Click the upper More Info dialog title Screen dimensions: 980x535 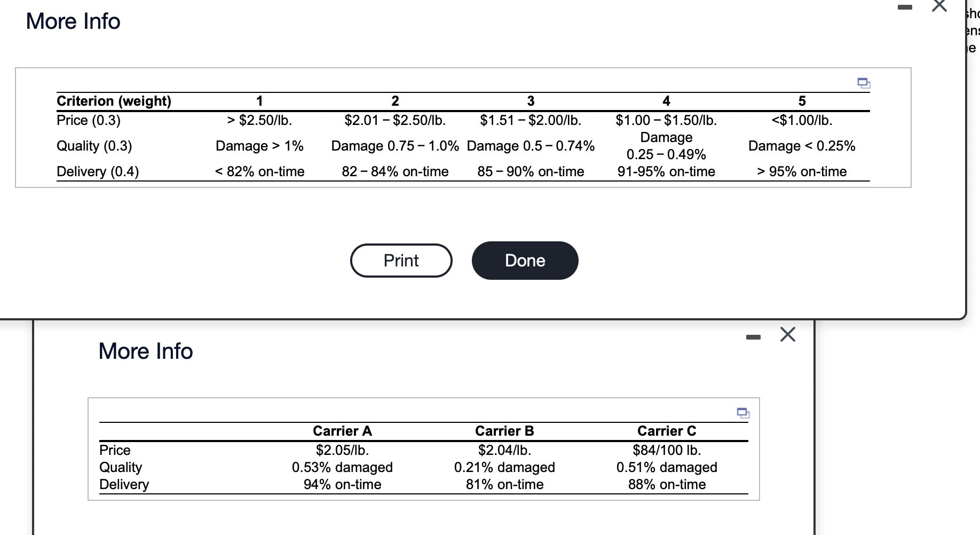(x=73, y=21)
